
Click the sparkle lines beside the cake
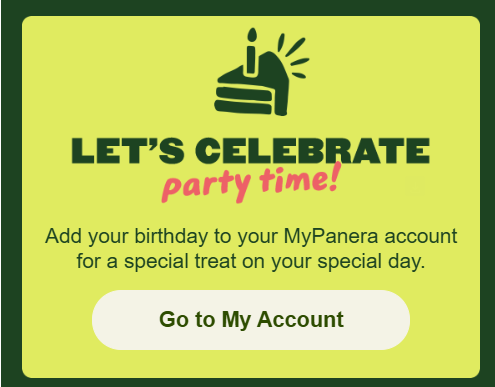click(292, 55)
